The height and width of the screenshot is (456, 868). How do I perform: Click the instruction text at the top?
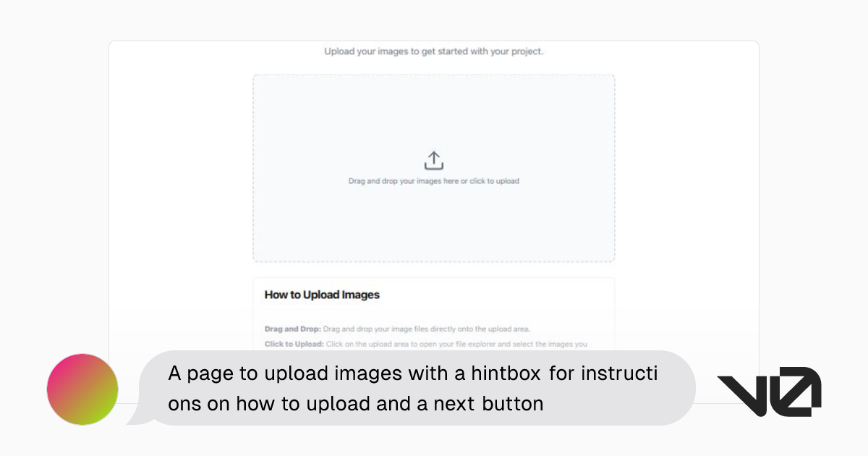click(x=433, y=51)
